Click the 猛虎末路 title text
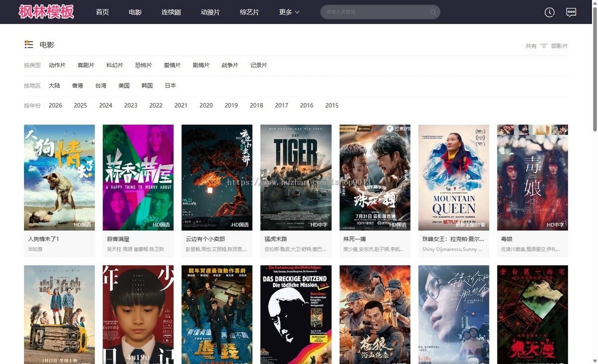This screenshot has width=598, height=364. pyautogui.click(x=277, y=239)
